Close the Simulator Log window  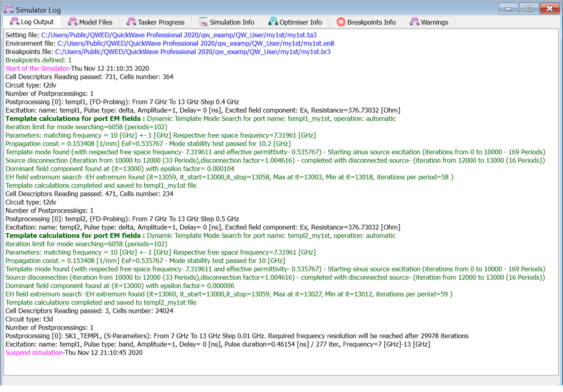pos(550,8)
